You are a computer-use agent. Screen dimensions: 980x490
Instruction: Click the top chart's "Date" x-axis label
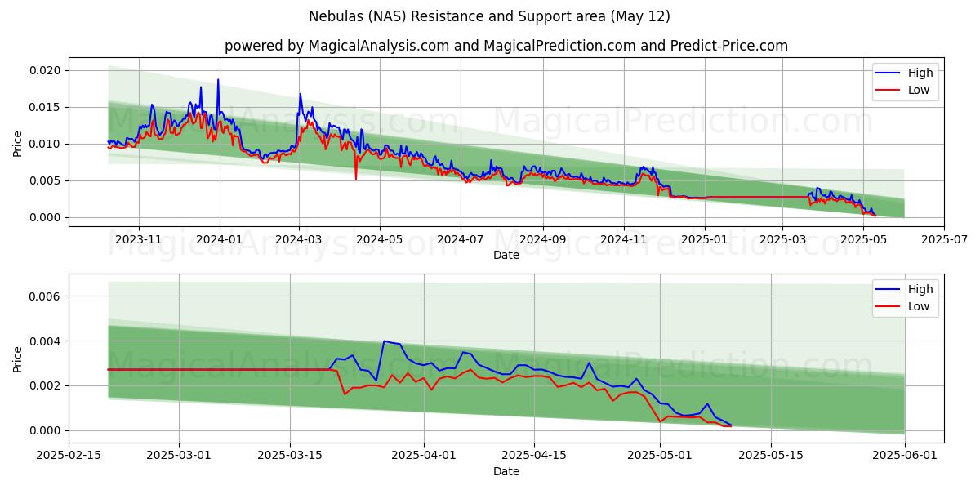click(506, 255)
